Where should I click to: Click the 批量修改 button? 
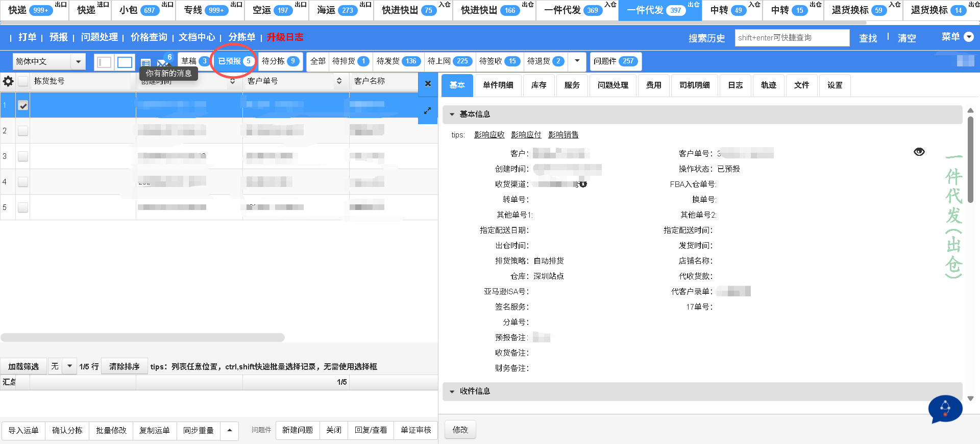pyautogui.click(x=111, y=430)
